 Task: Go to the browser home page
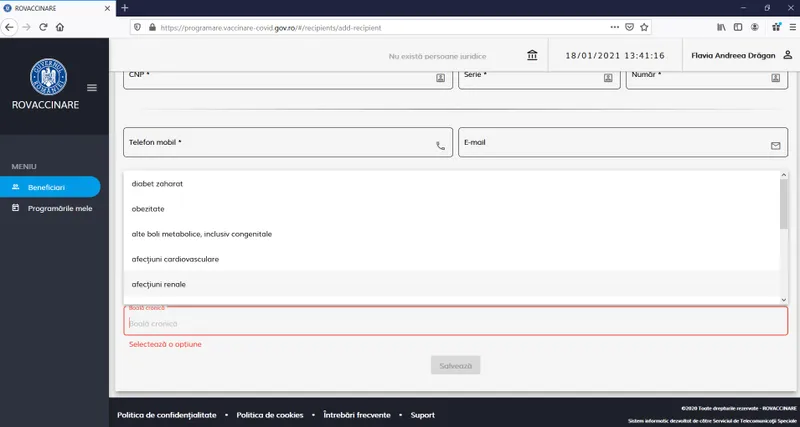[x=60, y=27]
